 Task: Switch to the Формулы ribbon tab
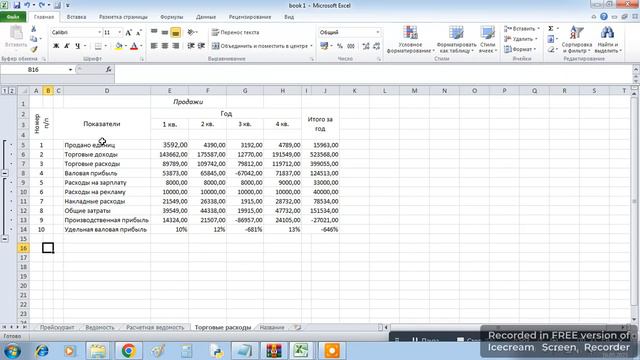171,17
